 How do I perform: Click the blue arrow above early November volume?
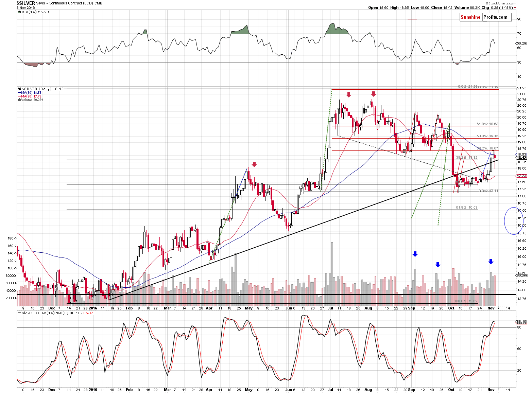click(491, 262)
